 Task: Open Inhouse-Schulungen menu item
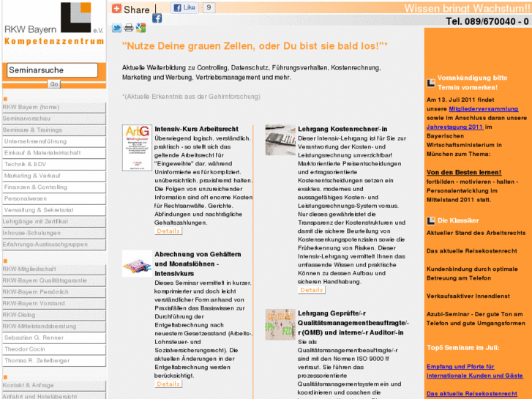[54, 234]
